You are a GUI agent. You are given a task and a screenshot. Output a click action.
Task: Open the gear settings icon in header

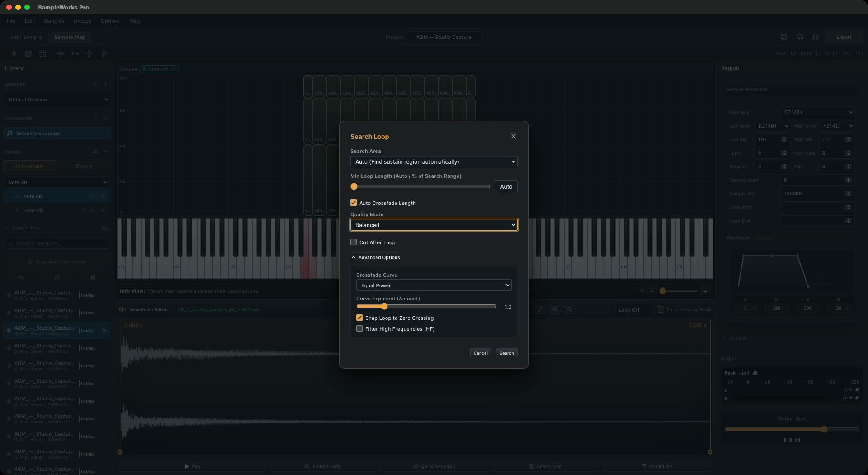coord(816,37)
